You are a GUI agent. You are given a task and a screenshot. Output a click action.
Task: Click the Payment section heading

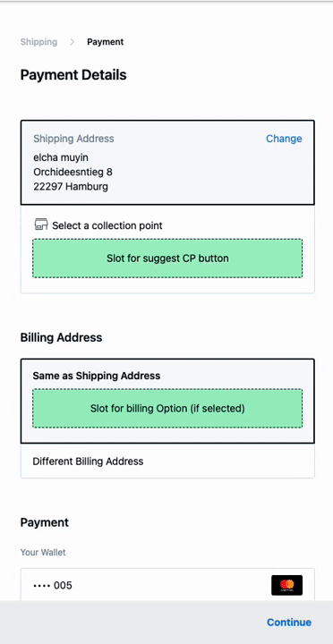pyautogui.click(x=45, y=522)
